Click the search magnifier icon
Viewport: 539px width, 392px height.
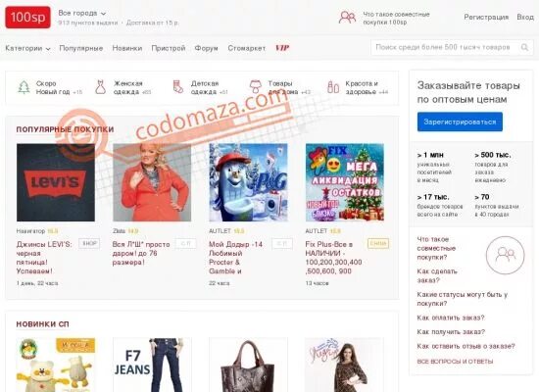click(524, 47)
